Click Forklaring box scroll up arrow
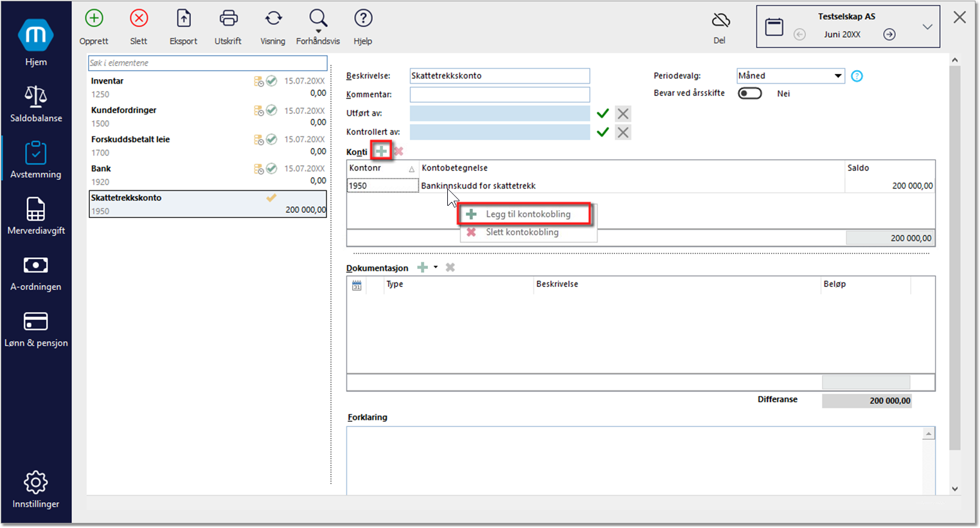Viewport: 980px width, 528px height. (x=929, y=433)
